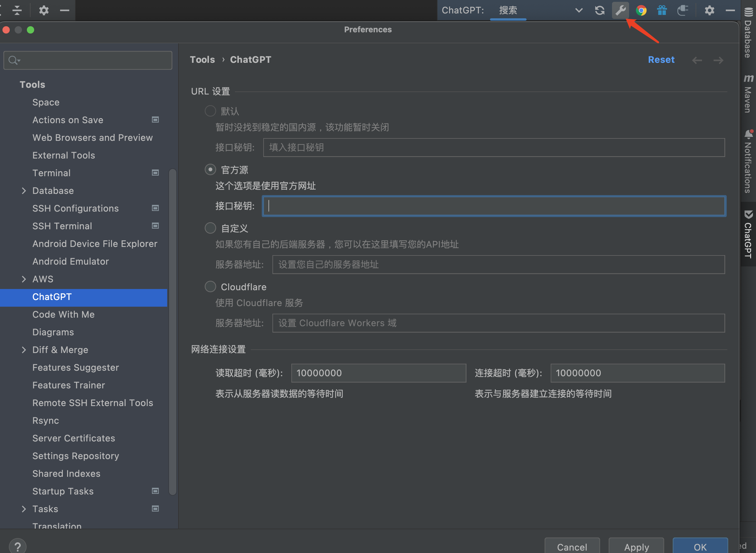Open the ChatGPT tab dropdown chevron

579,10
